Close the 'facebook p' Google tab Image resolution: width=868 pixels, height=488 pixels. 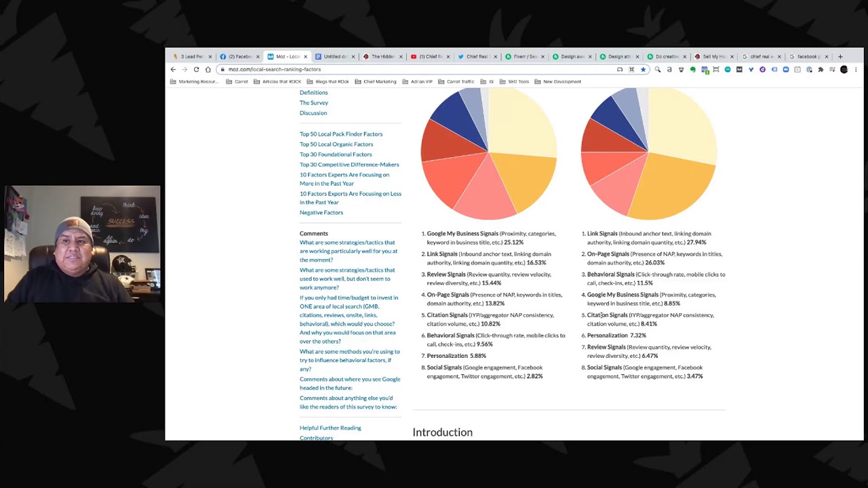pos(827,57)
